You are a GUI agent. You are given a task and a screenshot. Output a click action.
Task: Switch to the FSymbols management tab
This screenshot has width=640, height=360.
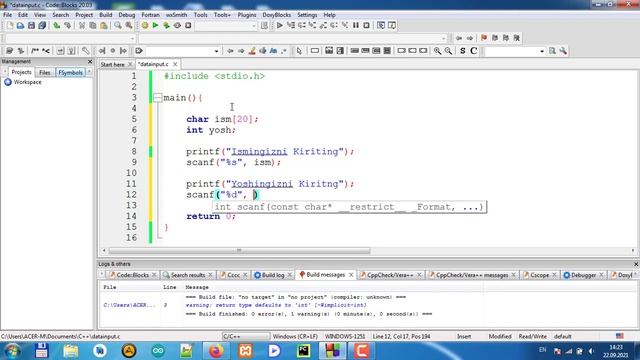[71, 73]
